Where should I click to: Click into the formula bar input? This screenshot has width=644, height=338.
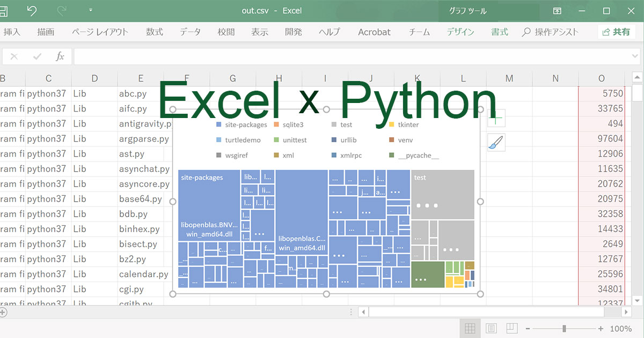click(357, 56)
